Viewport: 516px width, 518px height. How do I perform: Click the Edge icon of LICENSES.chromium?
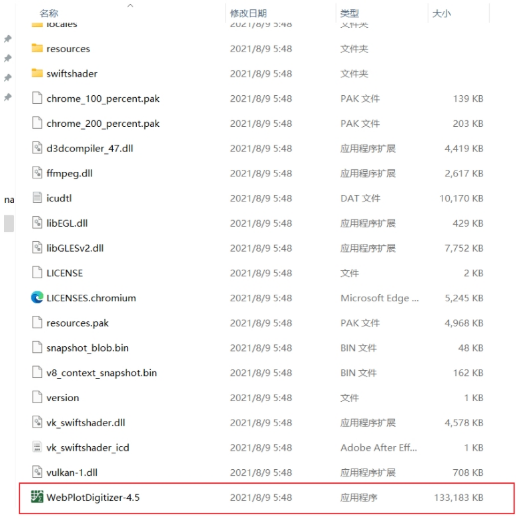coord(37,297)
